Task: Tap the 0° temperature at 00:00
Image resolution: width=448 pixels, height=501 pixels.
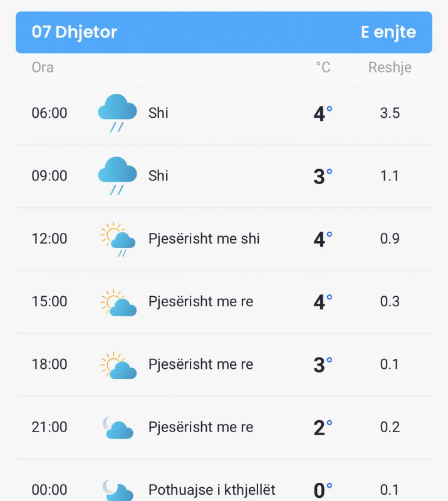Action: point(323,490)
